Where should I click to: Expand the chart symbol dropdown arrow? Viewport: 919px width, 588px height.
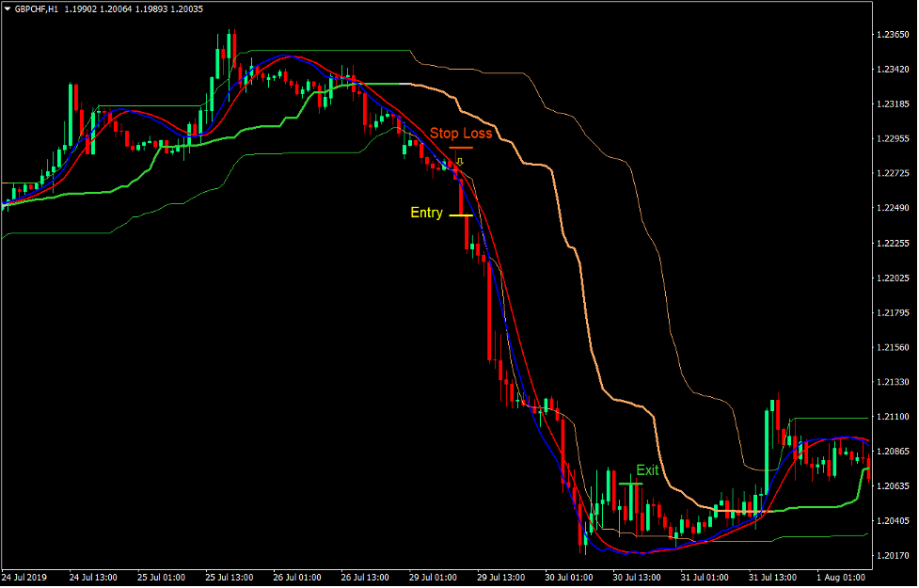point(9,8)
